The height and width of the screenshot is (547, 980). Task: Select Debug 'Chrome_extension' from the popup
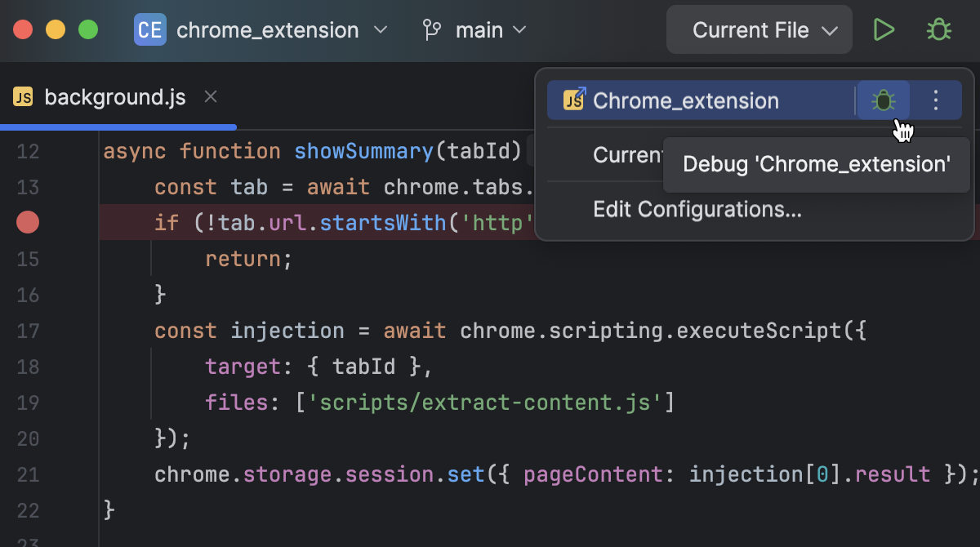coord(816,163)
